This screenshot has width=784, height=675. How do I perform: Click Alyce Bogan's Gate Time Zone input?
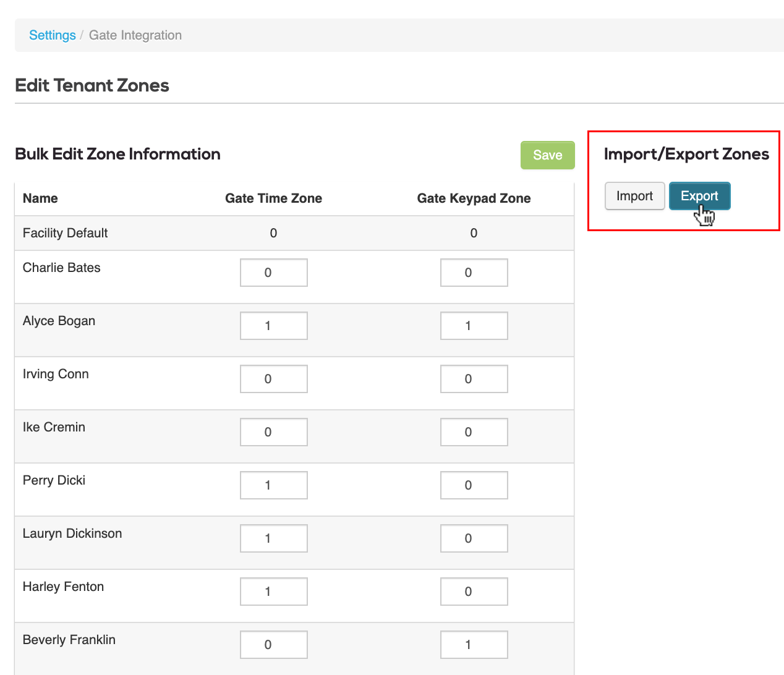point(273,325)
